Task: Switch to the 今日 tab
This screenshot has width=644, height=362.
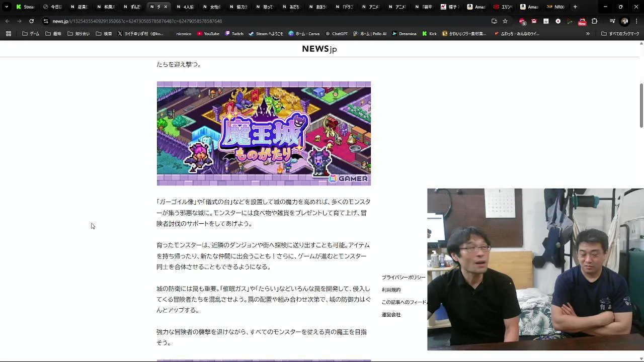Action: pos(52,7)
